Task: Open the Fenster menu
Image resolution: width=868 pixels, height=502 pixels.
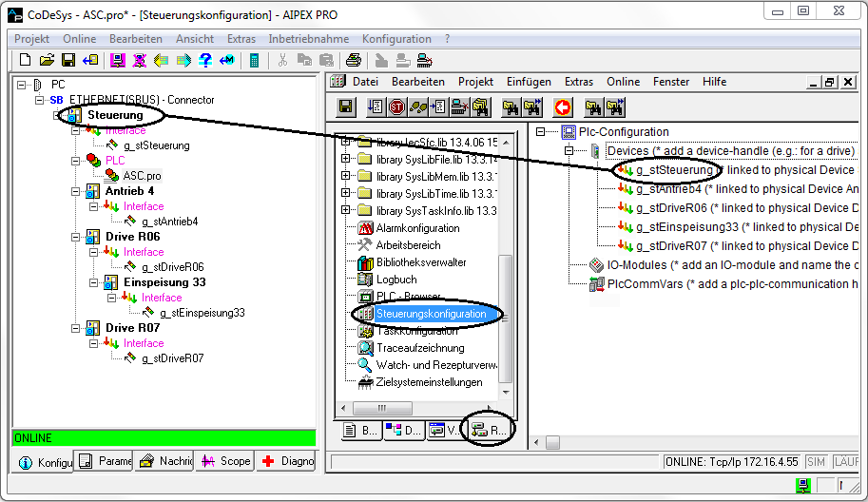Action: [x=671, y=82]
